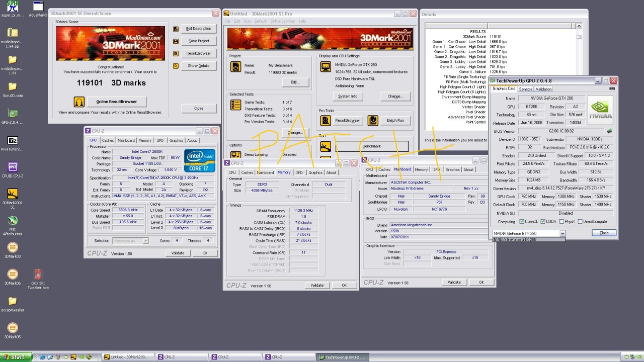
Task: Open the Caches tab in CPU-Z processor window
Action: tap(108, 140)
